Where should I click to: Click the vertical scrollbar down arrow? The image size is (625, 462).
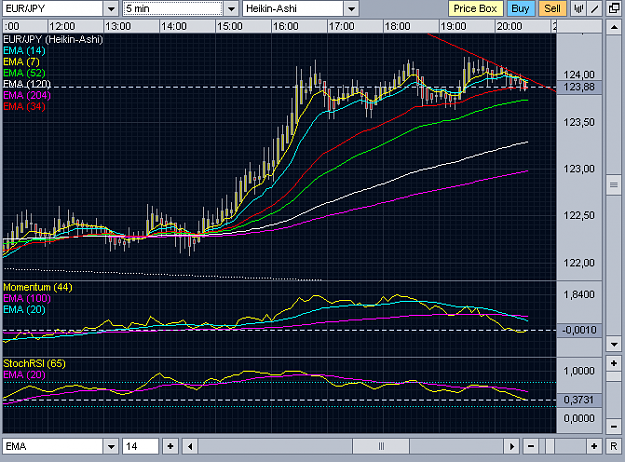pos(614,344)
